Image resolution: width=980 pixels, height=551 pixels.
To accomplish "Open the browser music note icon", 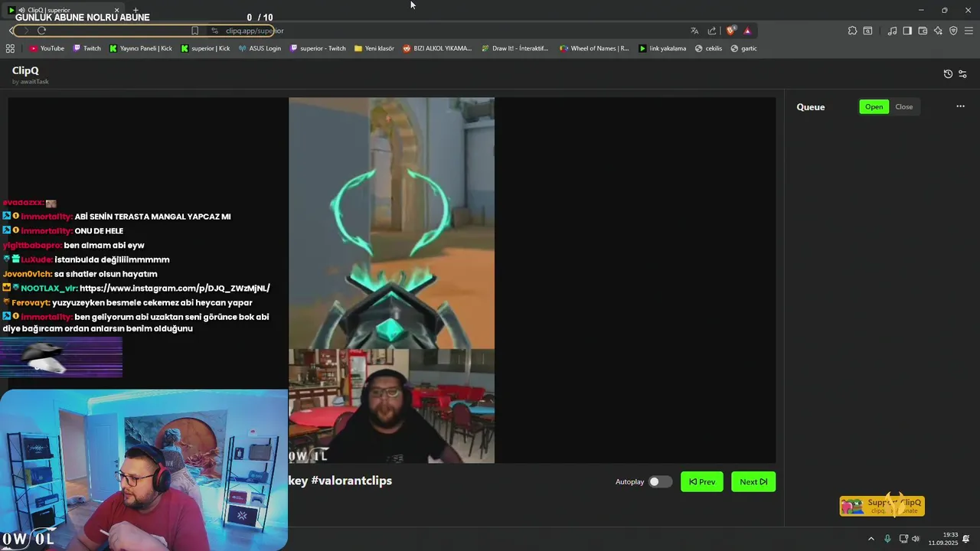I will 892,31.
